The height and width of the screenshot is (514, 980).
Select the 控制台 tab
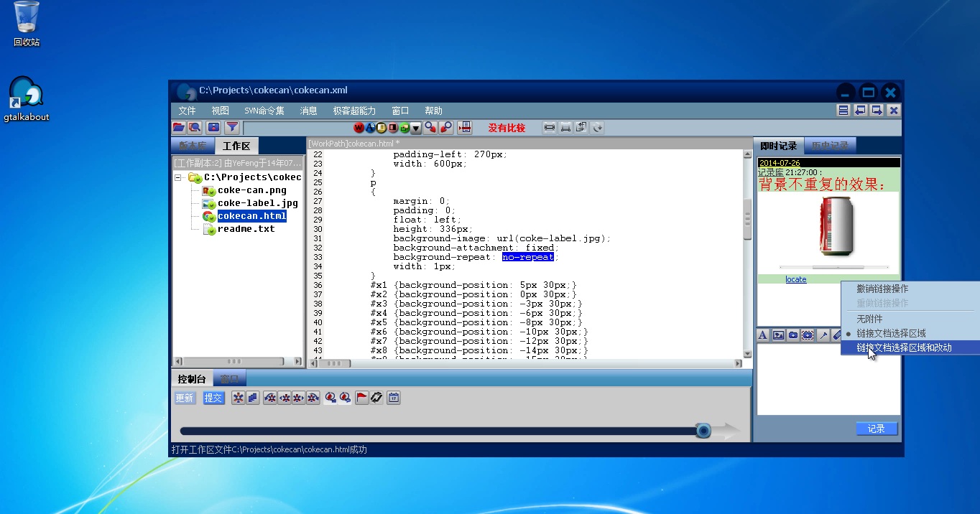192,378
